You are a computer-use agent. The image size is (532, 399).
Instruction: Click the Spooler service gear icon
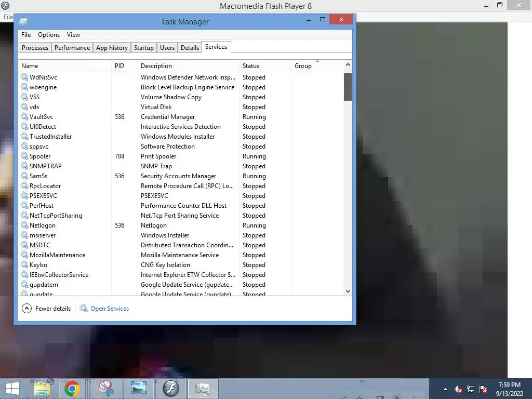pyautogui.click(x=24, y=156)
